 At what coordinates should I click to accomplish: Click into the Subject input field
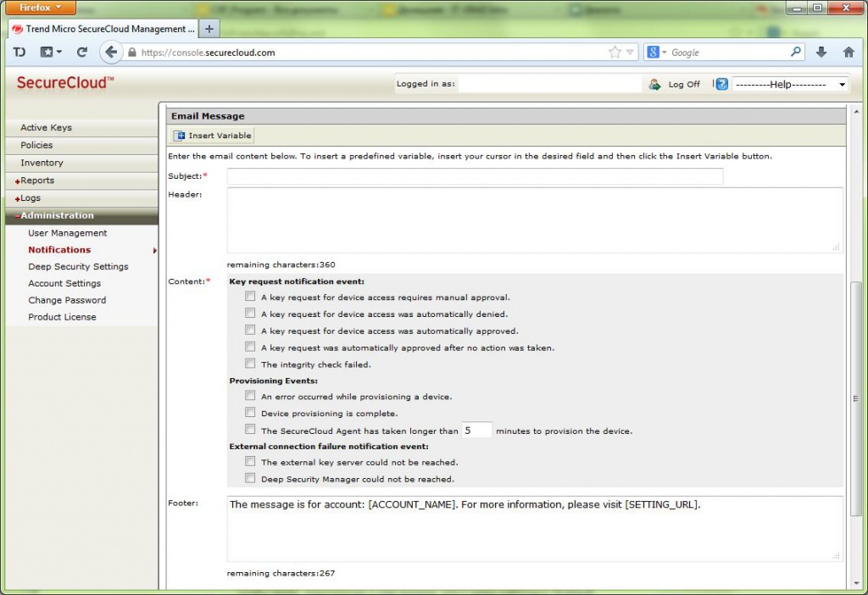click(475, 176)
